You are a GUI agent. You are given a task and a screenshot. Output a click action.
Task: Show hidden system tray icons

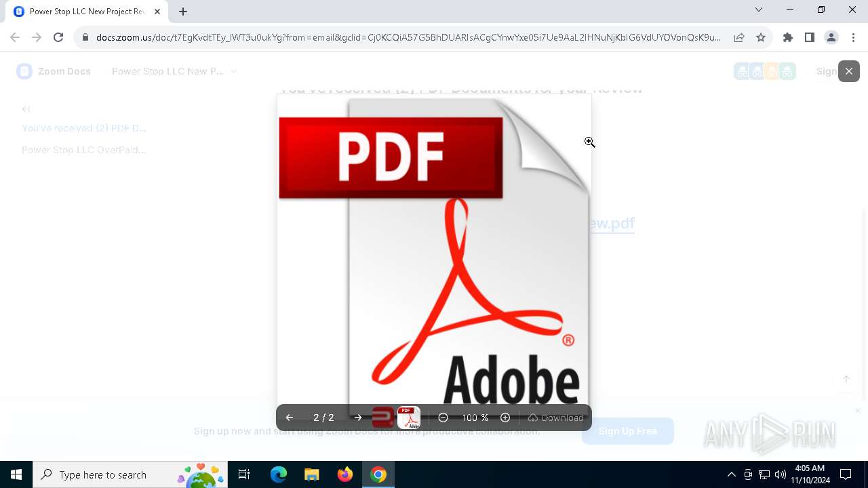pyautogui.click(x=731, y=474)
